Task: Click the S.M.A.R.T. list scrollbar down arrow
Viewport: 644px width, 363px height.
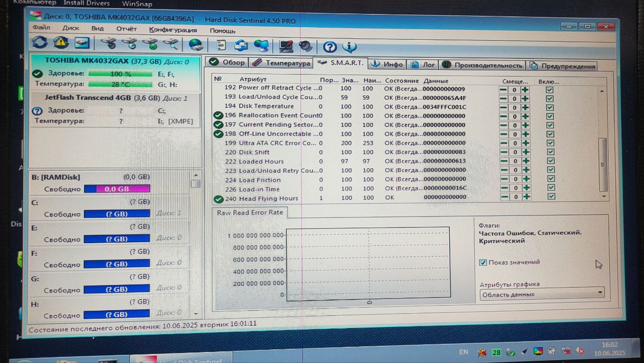Action: (604, 197)
